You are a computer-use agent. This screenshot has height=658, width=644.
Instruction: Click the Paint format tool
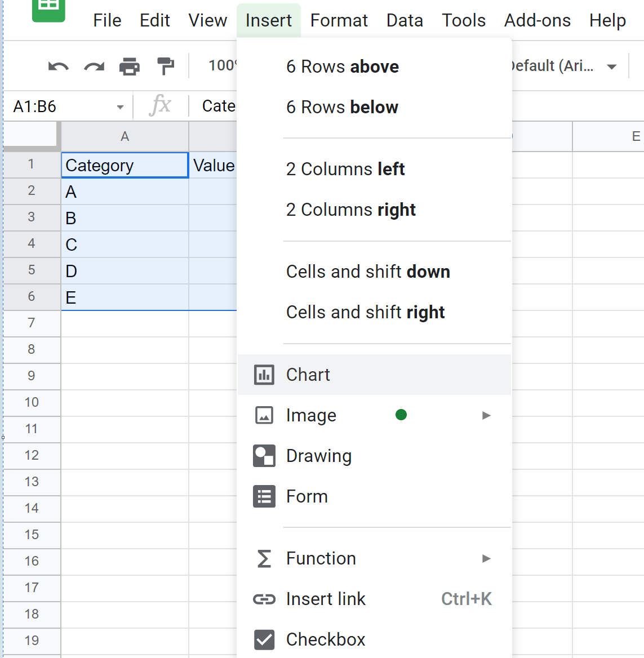coord(165,65)
